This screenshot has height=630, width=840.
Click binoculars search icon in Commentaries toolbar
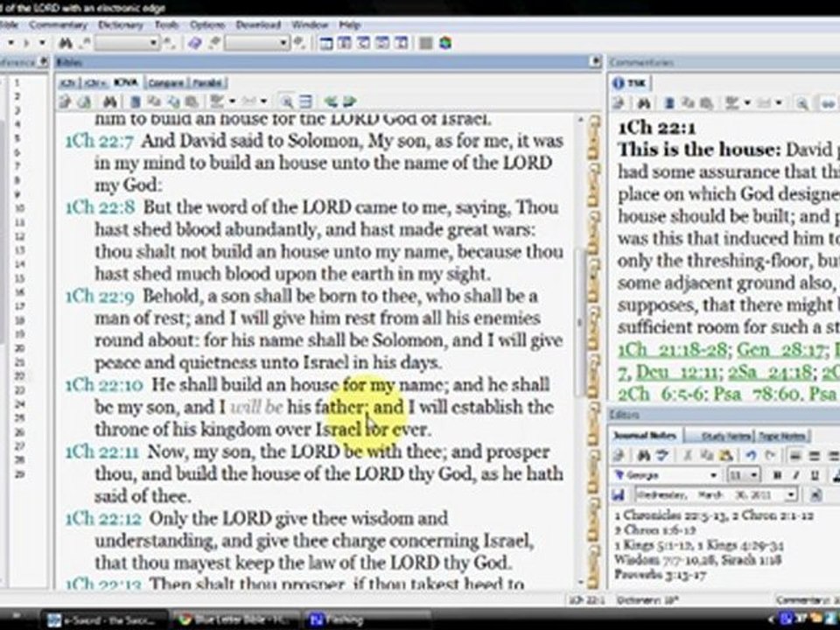pyautogui.click(x=645, y=103)
